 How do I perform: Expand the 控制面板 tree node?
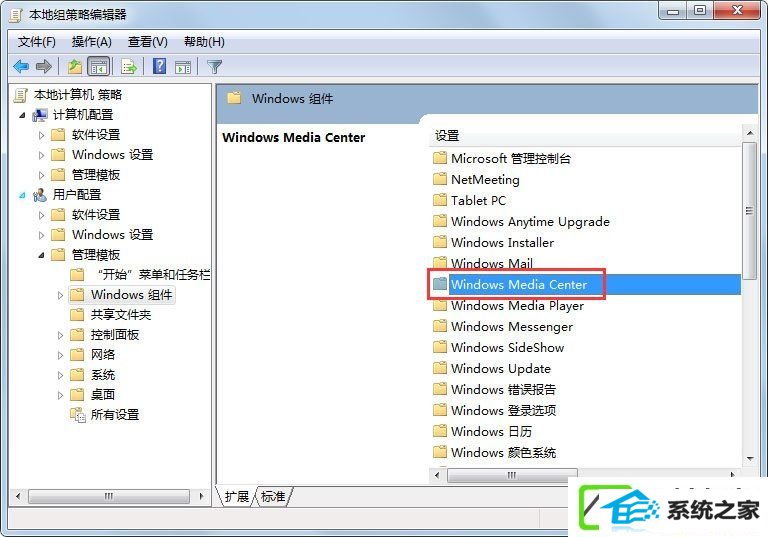click(60, 335)
